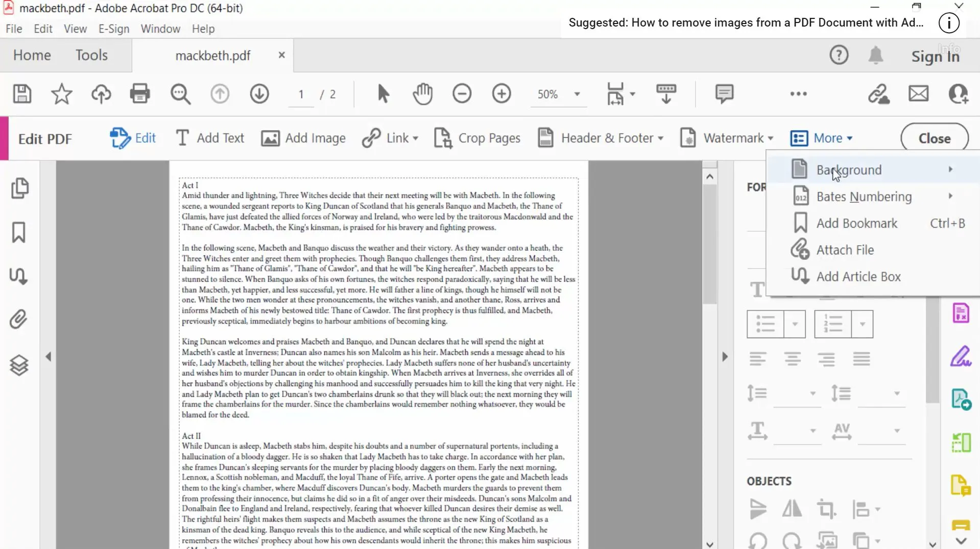Save the document with the save icon
Viewport: 980px width, 549px height.
(21, 94)
